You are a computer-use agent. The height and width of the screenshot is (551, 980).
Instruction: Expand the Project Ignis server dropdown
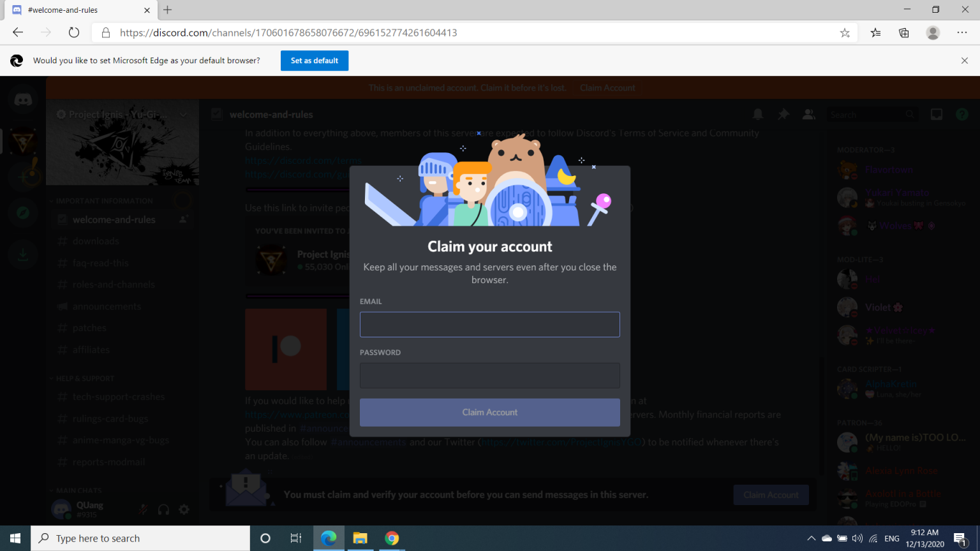pos(183,115)
